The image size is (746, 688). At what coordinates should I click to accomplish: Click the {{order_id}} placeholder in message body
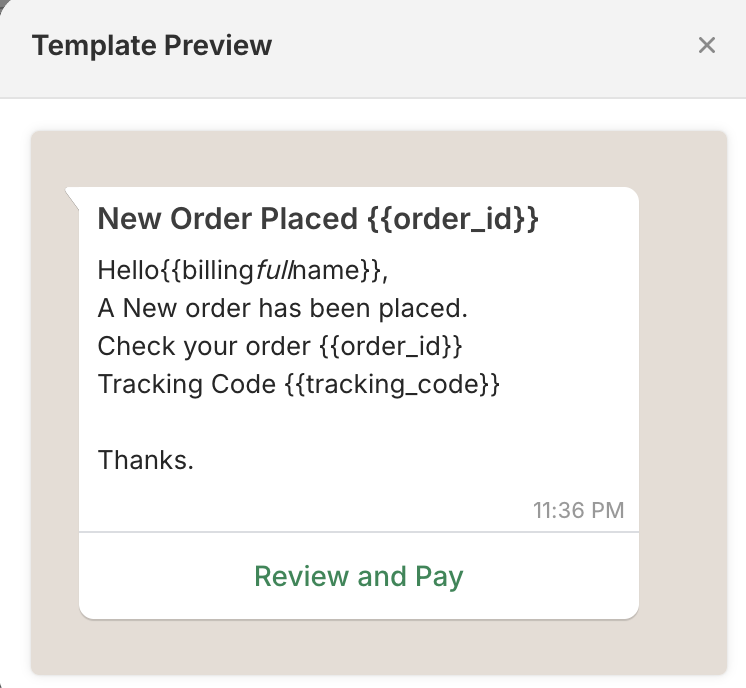click(x=391, y=346)
